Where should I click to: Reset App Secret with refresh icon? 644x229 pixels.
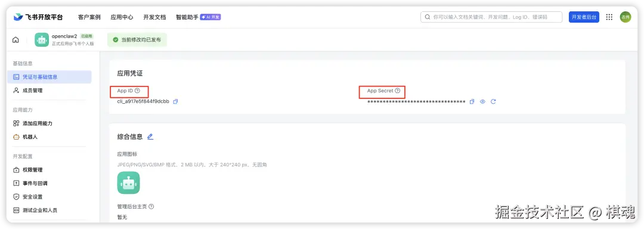(493, 101)
